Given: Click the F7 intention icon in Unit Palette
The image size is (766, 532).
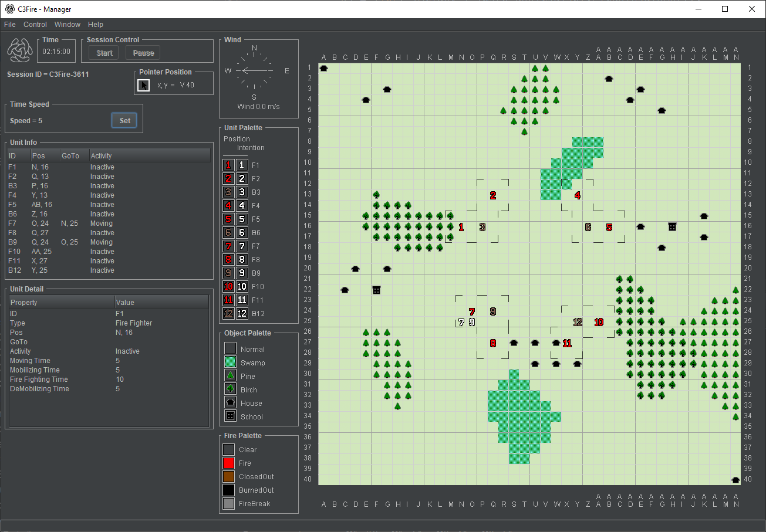Looking at the screenshot, I should [242, 246].
